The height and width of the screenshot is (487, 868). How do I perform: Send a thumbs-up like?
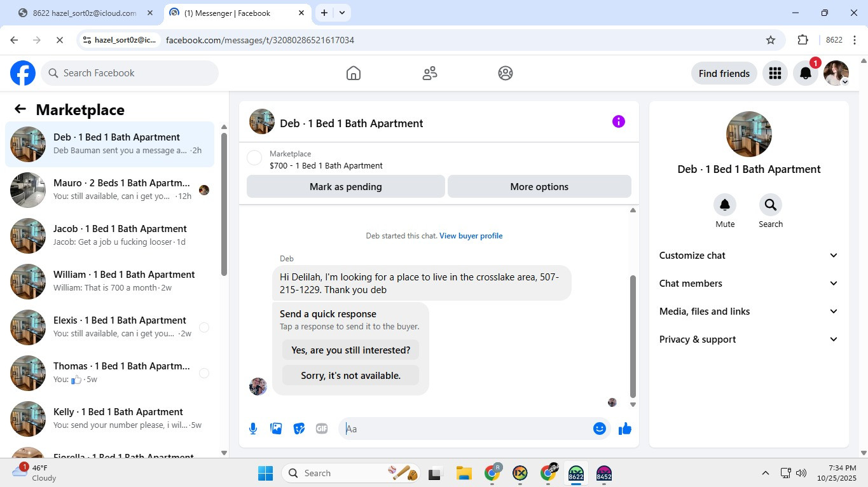point(625,429)
